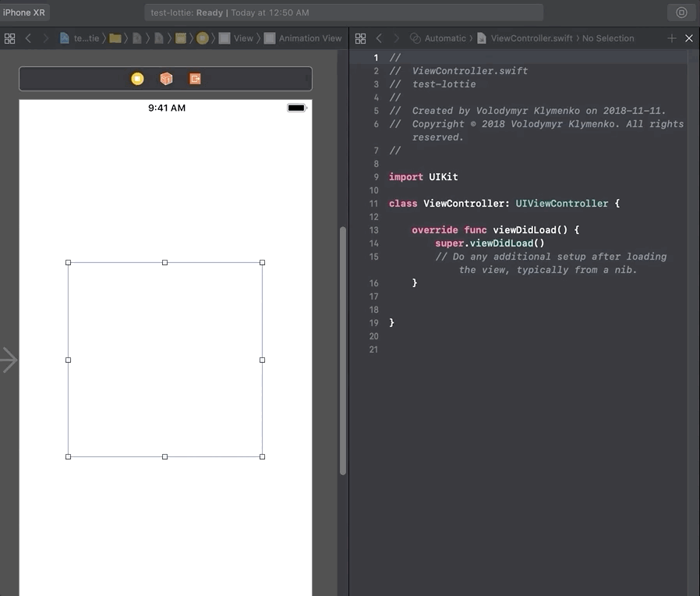This screenshot has width=700, height=596.
Task: Click the top-center resize handle of selected view
Action: tap(164, 263)
